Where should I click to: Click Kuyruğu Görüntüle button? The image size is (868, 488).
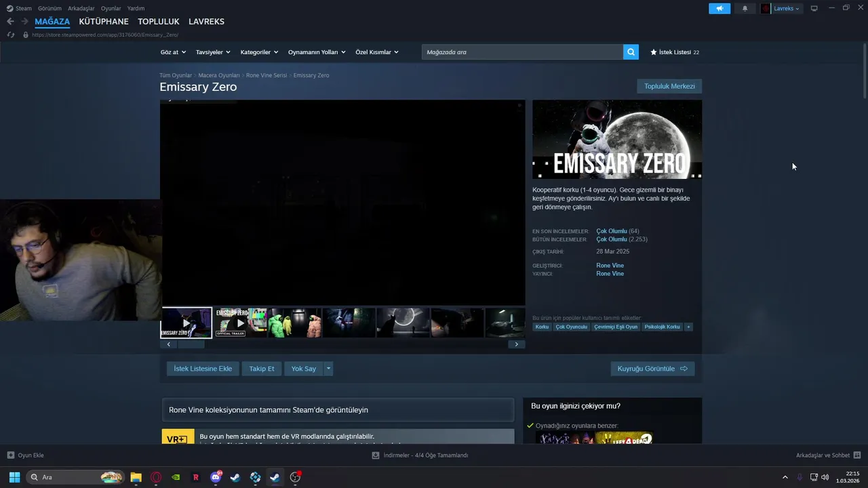tap(652, 369)
